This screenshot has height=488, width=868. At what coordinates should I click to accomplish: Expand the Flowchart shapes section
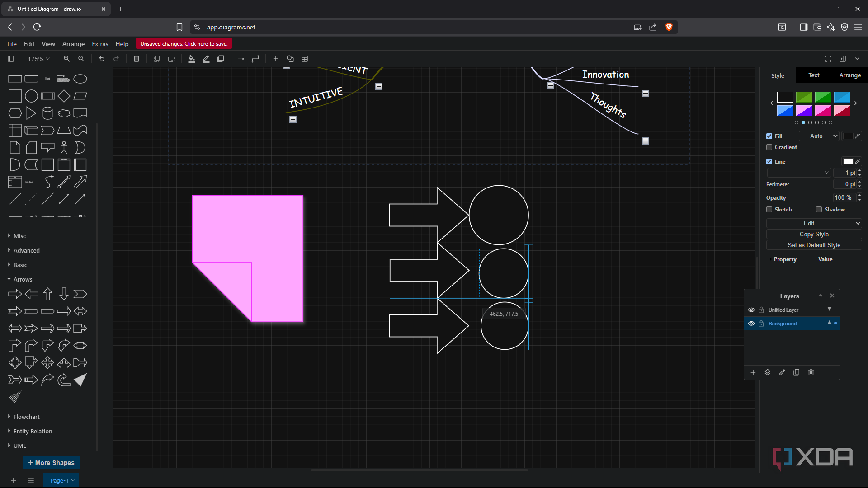coord(26,417)
